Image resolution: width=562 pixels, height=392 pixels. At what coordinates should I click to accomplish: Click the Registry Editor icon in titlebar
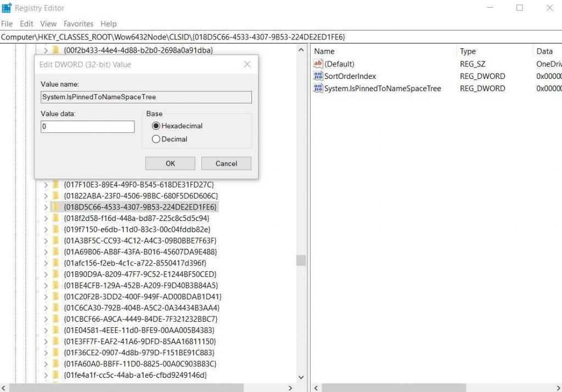8,8
